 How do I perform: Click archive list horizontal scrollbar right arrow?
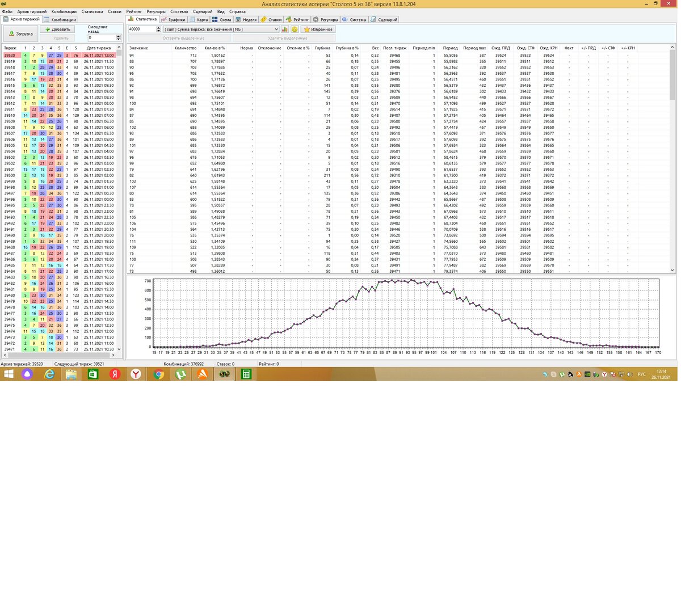113,355
